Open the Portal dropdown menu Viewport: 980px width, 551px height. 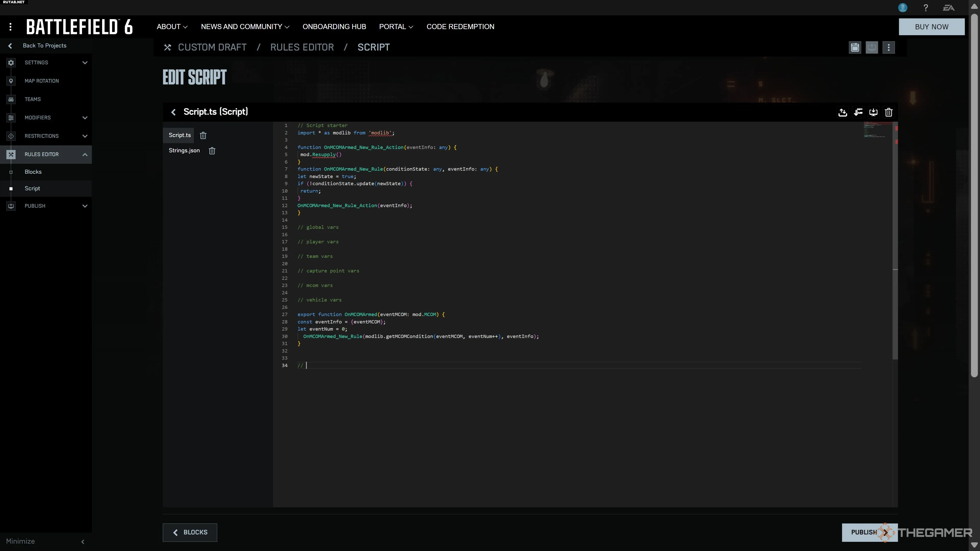(x=396, y=27)
